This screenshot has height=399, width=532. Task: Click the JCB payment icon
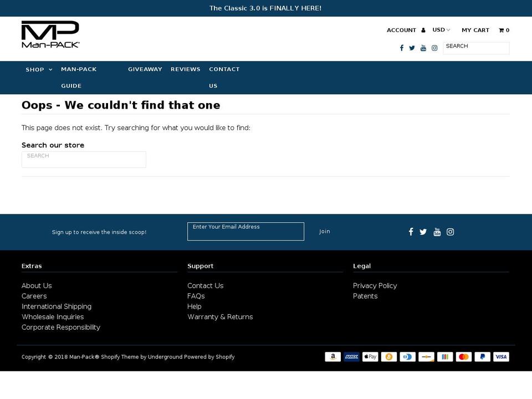(445, 356)
